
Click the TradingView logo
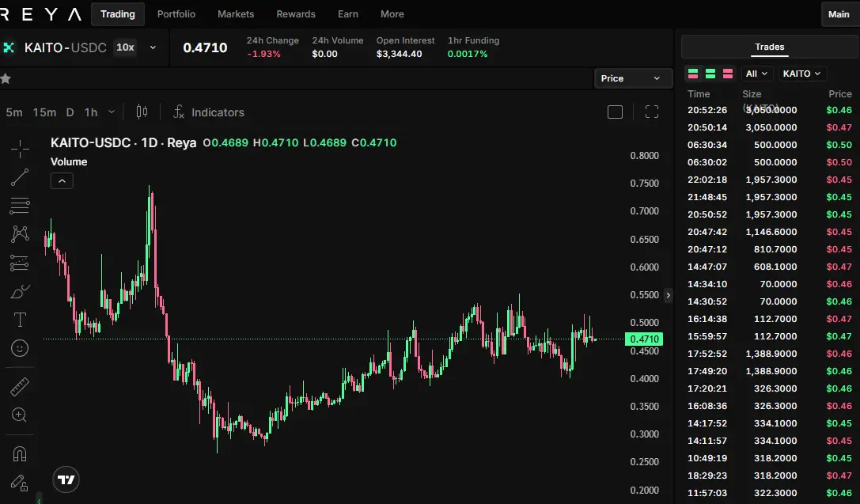66,480
